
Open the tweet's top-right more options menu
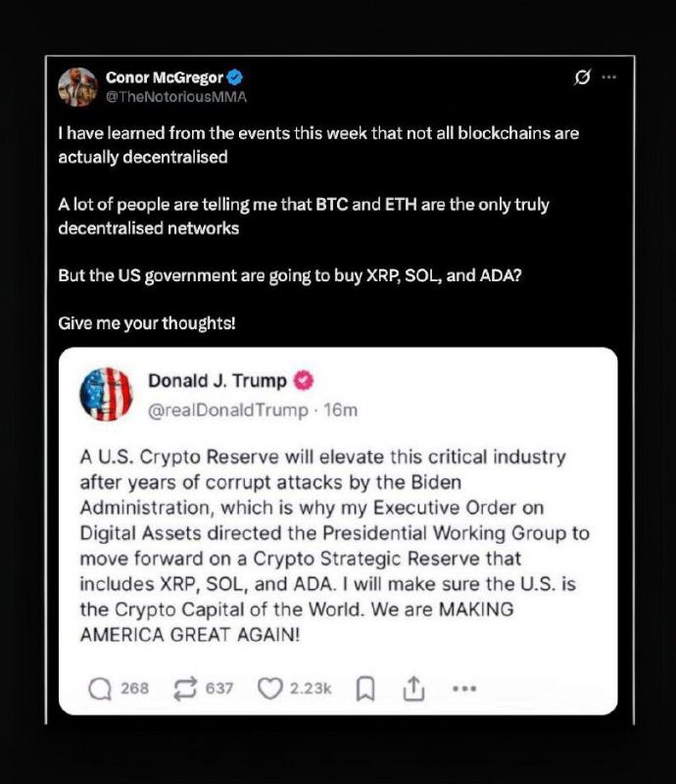(609, 77)
